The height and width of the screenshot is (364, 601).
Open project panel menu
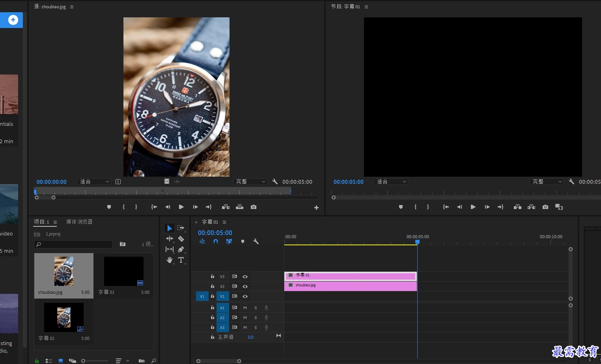pyautogui.click(x=55, y=222)
